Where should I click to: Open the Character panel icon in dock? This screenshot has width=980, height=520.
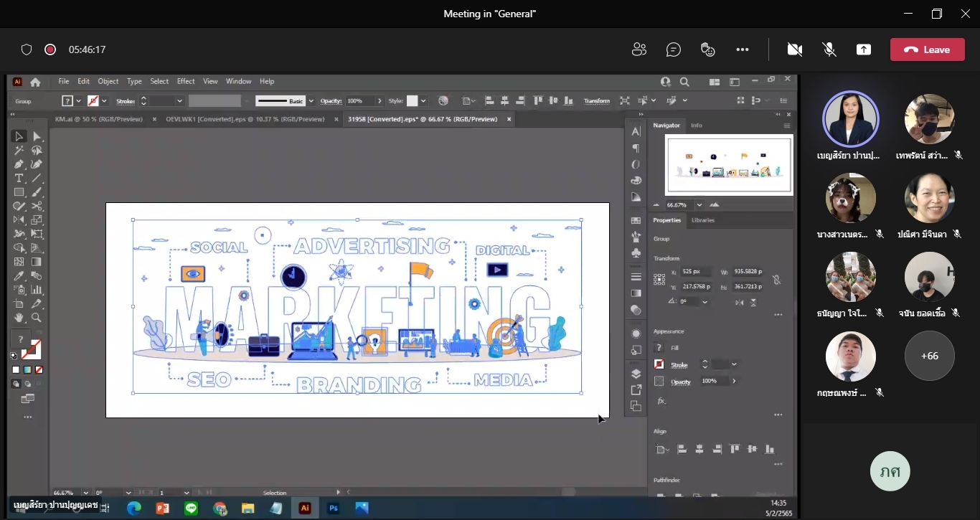(x=636, y=131)
